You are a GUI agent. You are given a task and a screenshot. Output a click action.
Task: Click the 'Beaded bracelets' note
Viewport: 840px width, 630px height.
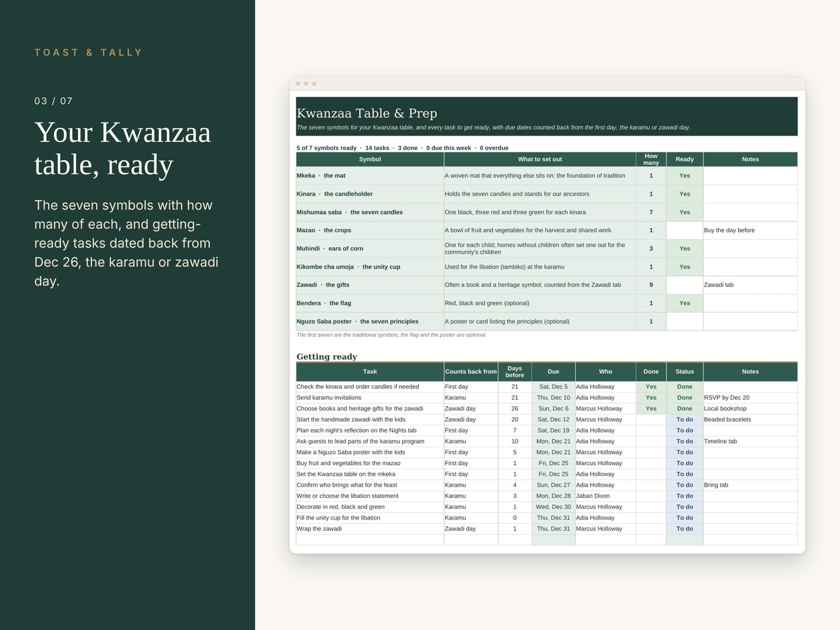coord(750,419)
